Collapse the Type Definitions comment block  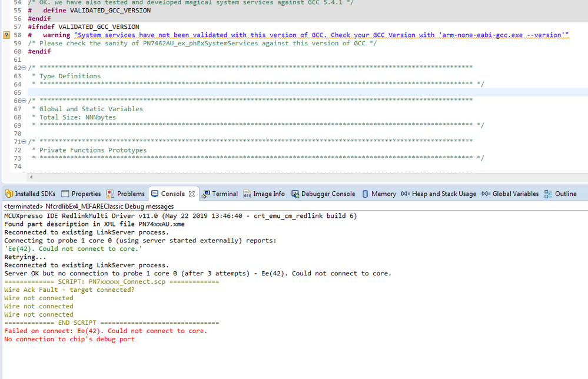pos(22,67)
